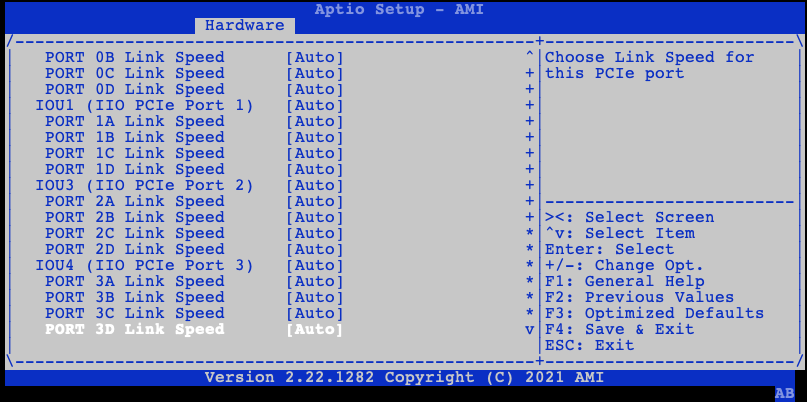This screenshot has width=807, height=402.
Task: Open the PORT 3C Link Speed Auto value
Action: 314,313
